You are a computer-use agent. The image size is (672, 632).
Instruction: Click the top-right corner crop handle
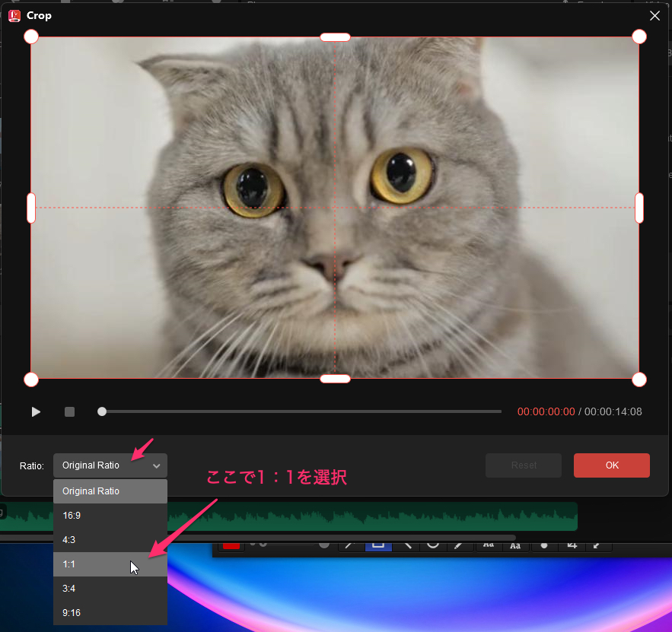(639, 37)
